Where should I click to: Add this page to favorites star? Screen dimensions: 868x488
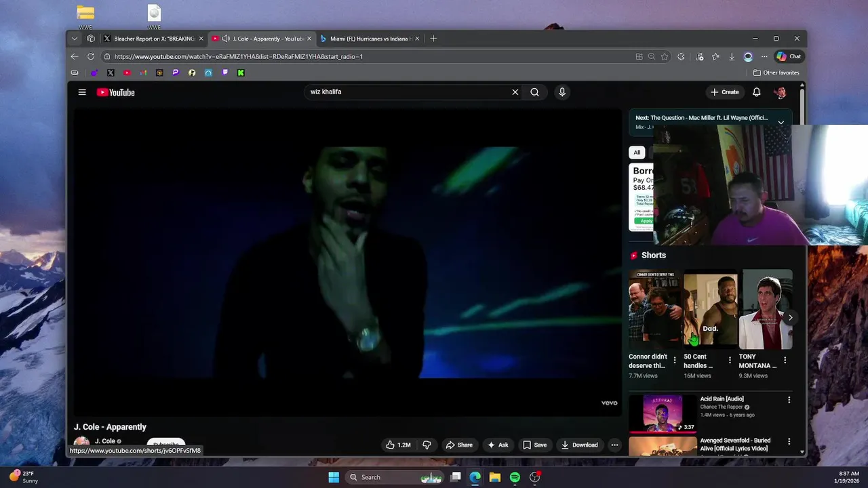pos(665,56)
